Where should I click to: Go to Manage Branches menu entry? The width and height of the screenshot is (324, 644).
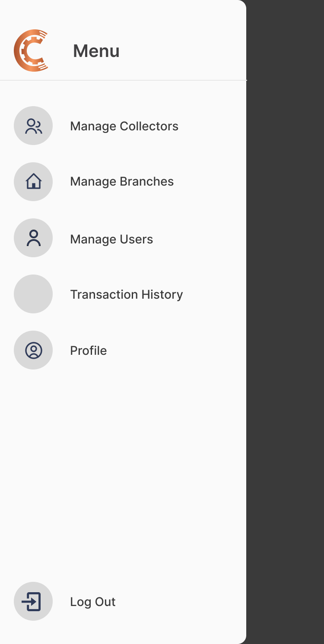(x=122, y=181)
